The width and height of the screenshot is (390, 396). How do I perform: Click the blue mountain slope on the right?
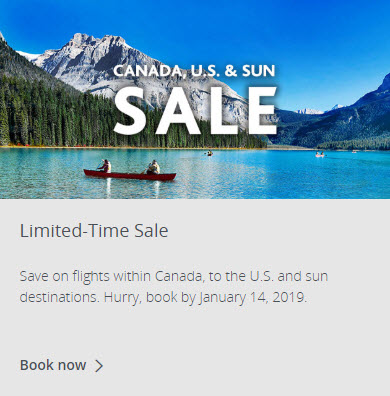(x=353, y=120)
